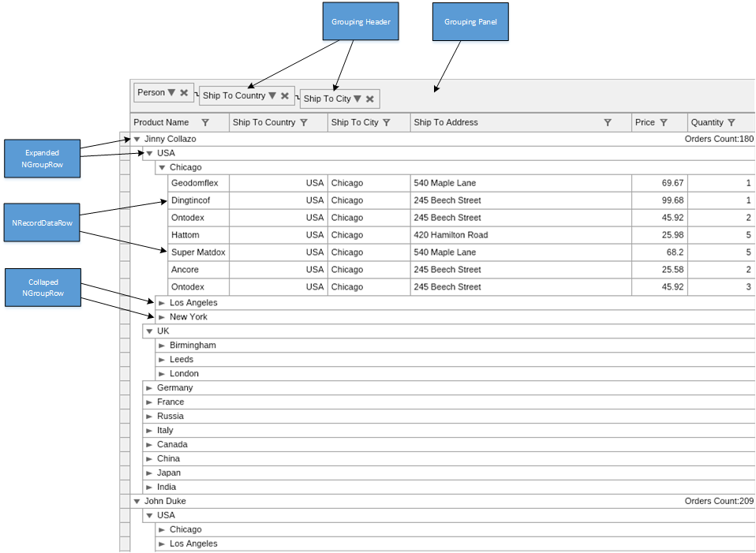Collapse the UK group row
This screenshot has width=756, height=553.
click(x=149, y=331)
